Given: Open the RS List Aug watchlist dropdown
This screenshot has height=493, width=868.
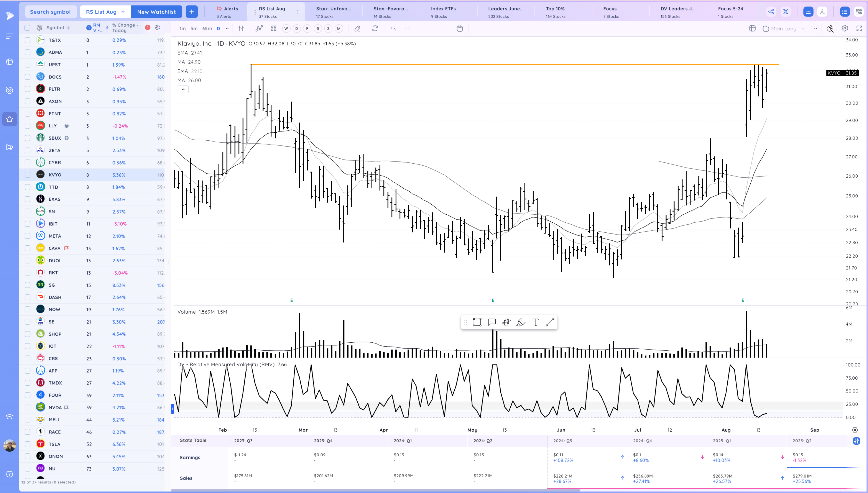Looking at the screenshot, I should pos(105,11).
